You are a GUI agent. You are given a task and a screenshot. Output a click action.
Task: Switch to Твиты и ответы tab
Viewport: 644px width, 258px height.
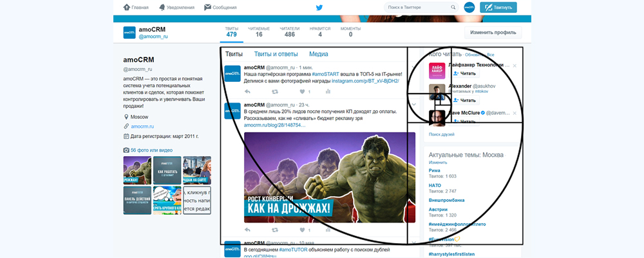point(276,54)
